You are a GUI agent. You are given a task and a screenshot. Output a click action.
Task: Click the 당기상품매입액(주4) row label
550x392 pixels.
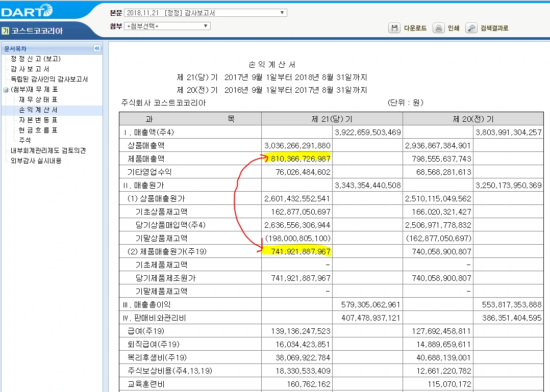[x=170, y=225]
